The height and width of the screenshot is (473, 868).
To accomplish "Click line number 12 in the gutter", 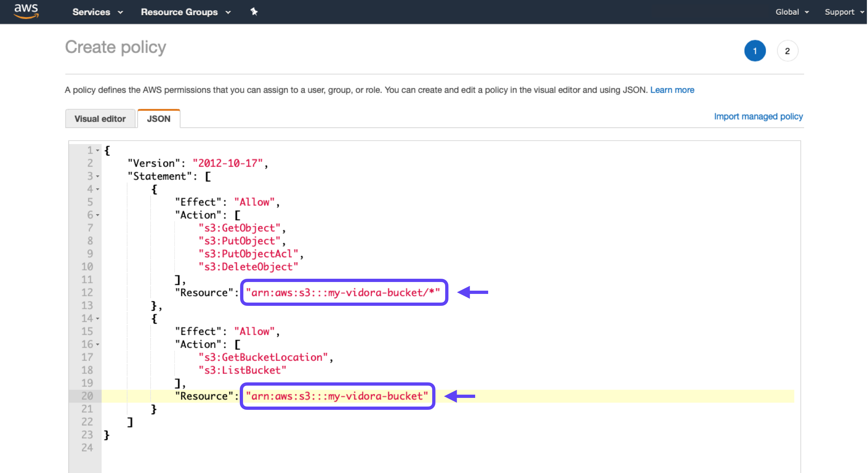I will pos(87,292).
